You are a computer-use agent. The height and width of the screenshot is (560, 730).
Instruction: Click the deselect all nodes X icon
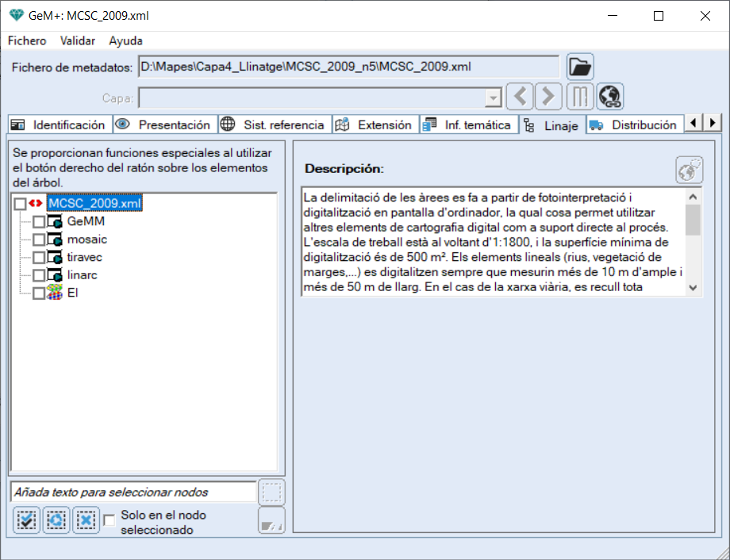pyautogui.click(x=86, y=520)
